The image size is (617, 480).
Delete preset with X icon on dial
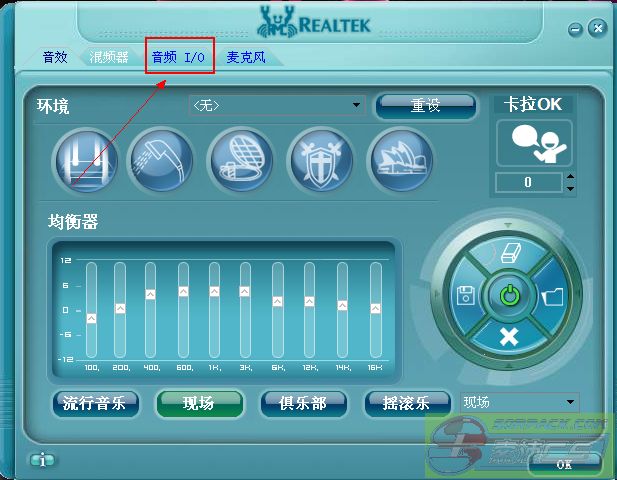pyautogui.click(x=508, y=336)
